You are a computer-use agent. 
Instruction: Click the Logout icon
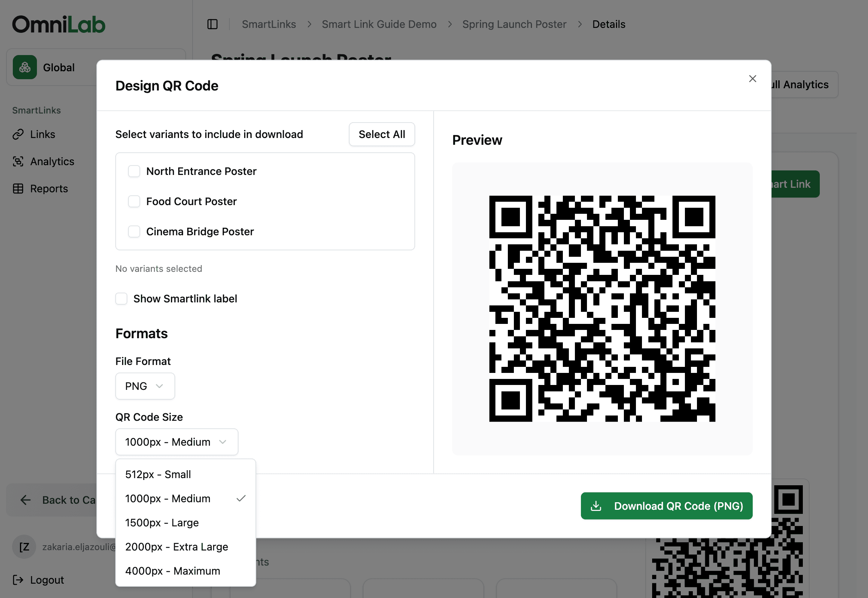[18, 580]
